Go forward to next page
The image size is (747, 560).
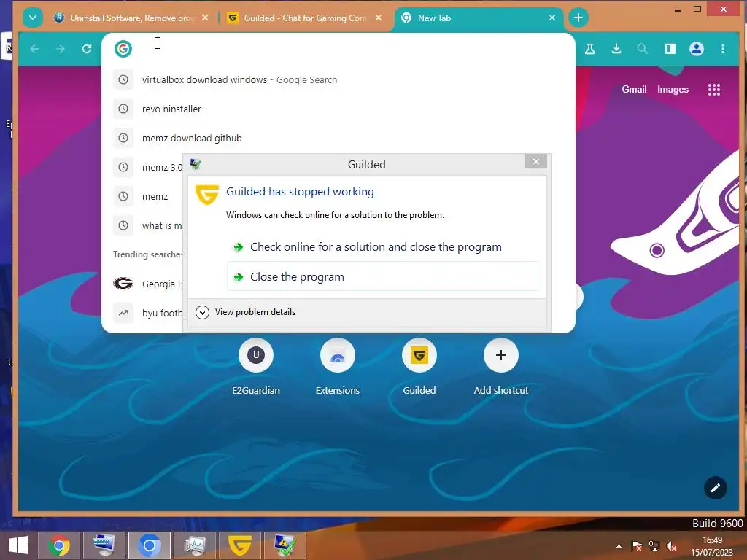61,49
